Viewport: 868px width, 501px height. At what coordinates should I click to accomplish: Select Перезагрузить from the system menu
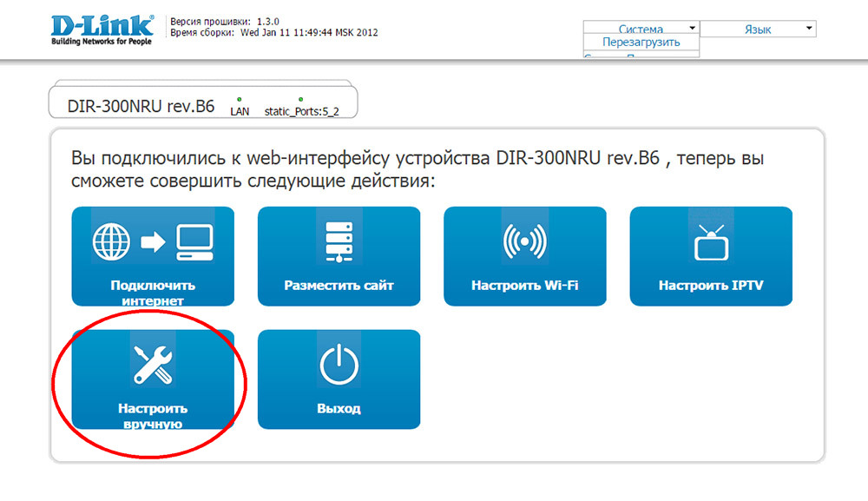tap(641, 43)
